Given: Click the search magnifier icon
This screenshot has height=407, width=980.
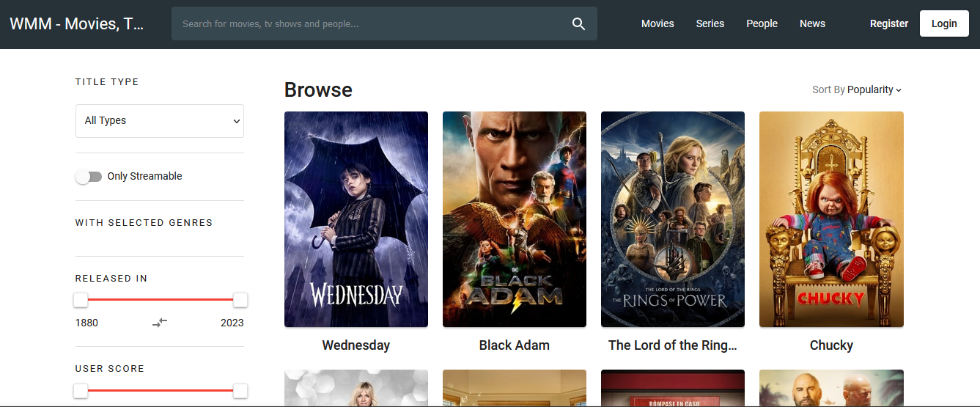Looking at the screenshot, I should pyautogui.click(x=578, y=24).
